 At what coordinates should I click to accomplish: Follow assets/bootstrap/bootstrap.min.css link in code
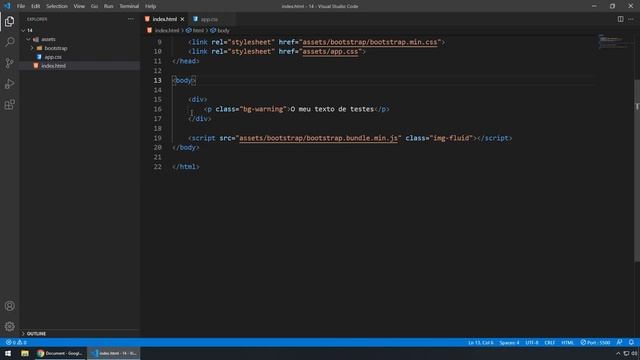pyautogui.click(x=370, y=42)
